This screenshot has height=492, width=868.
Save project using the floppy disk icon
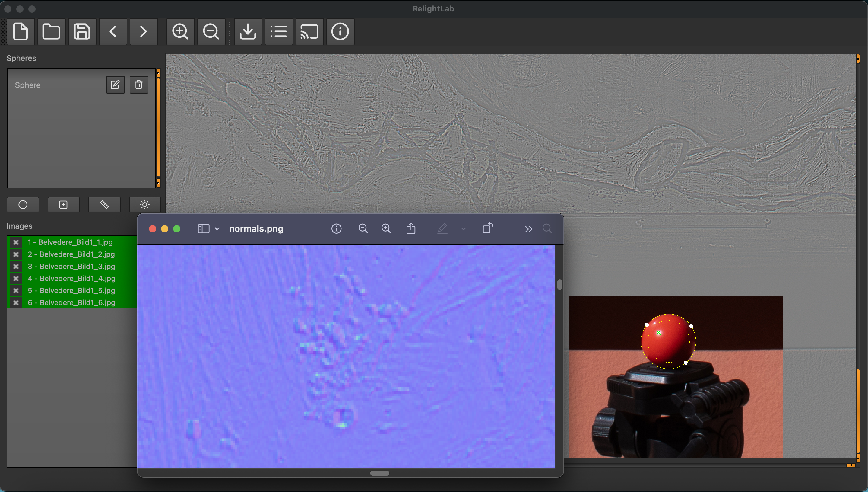tap(82, 32)
